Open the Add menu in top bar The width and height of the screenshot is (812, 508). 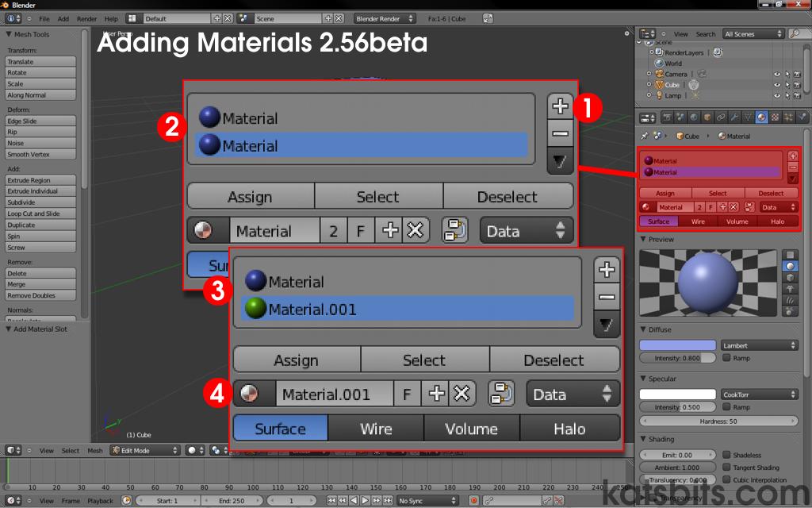pyautogui.click(x=63, y=19)
